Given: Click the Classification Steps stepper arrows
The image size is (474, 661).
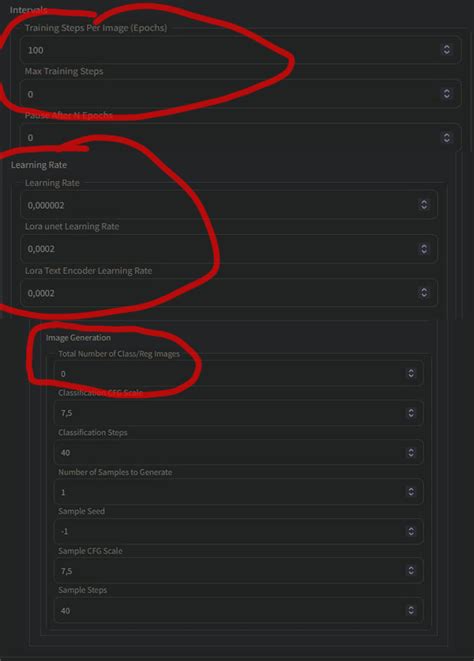Looking at the screenshot, I should 411,452.
